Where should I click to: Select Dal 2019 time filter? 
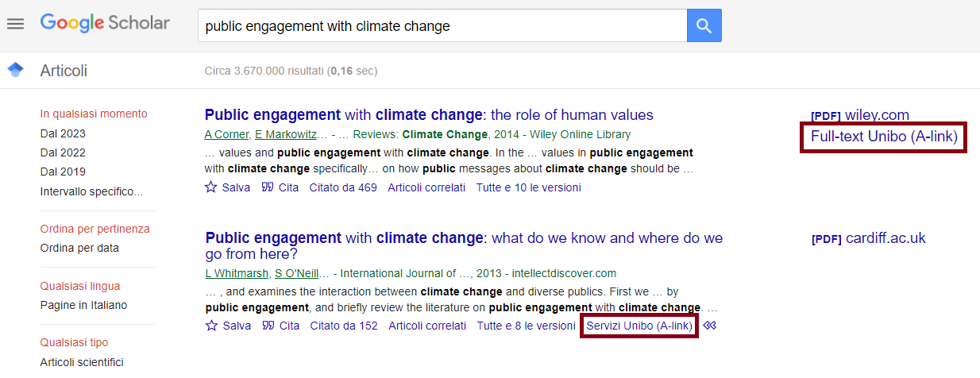point(63,172)
